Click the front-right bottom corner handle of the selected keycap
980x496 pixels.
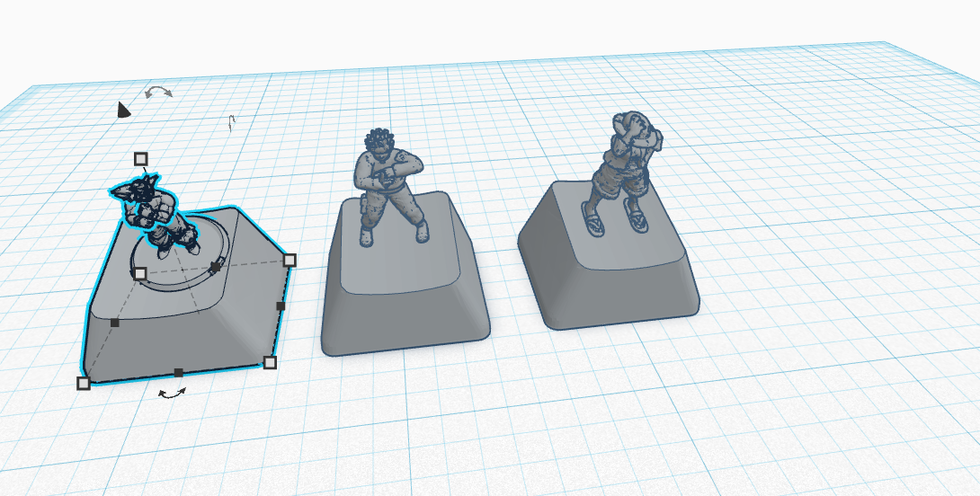click(270, 362)
